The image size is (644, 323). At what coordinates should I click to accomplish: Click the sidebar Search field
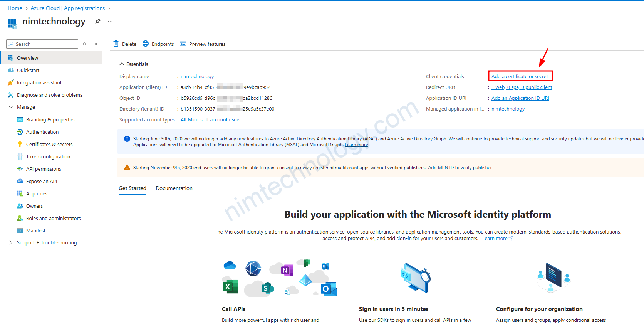pyautogui.click(x=42, y=44)
